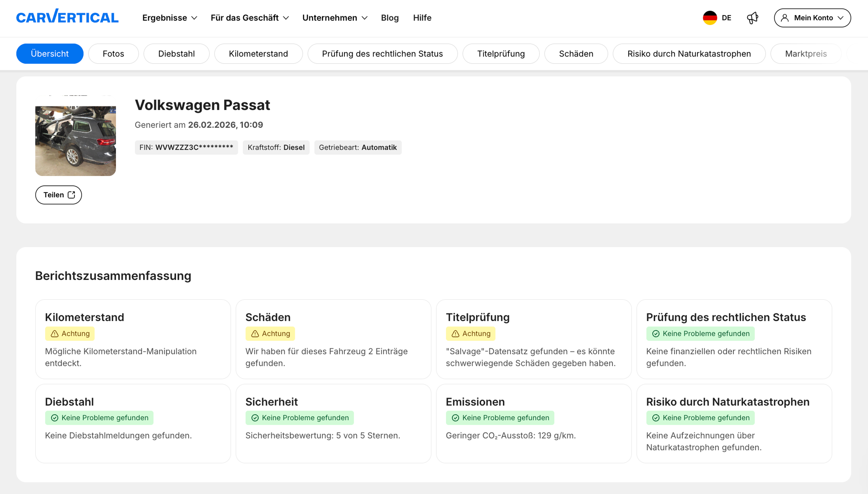Open the Schäden summary card
Image resolution: width=868 pixels, height=494 pixels.
point(333,339)
